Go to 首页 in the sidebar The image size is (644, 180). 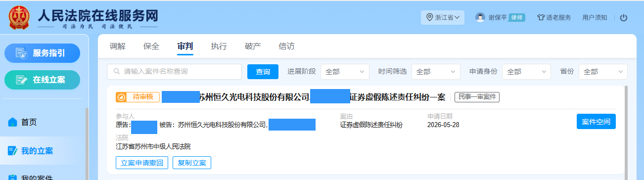(29, 122)
